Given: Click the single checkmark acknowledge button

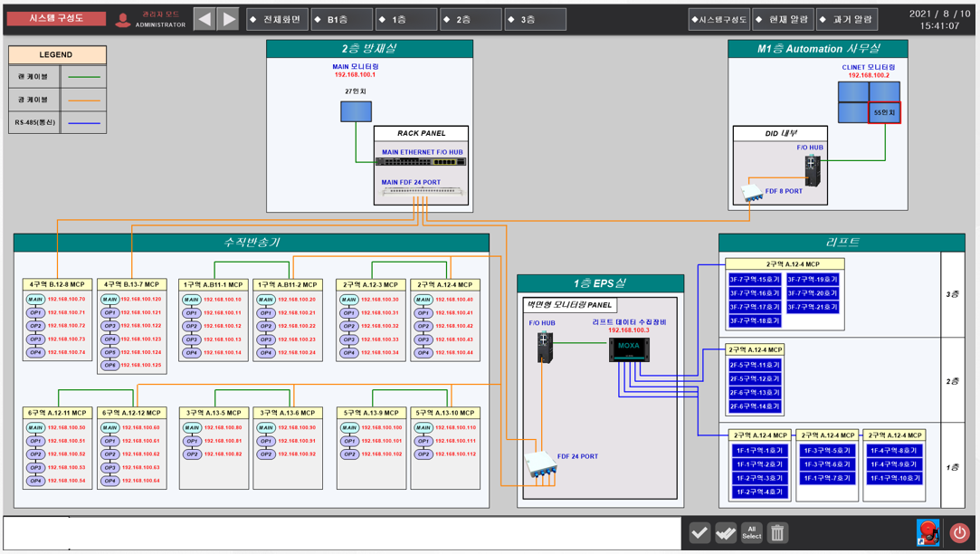Looking at the screenshot, I should tap(699, 532).
